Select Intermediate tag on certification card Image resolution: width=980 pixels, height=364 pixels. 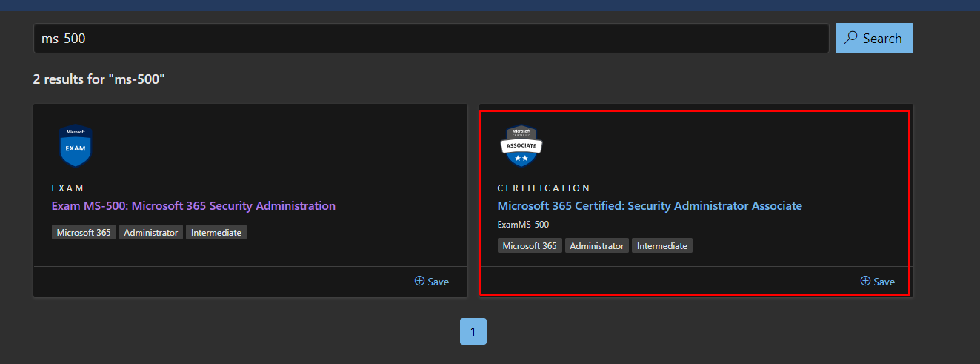coord(662,245)
